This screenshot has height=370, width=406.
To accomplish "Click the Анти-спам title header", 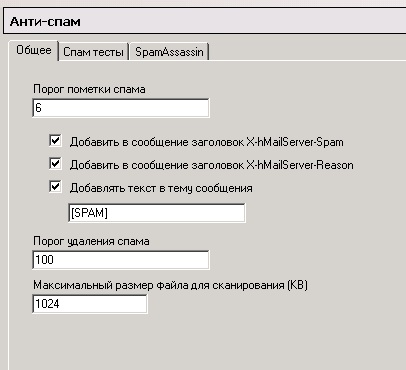I will pyautogui.click(x=45, y=22).
